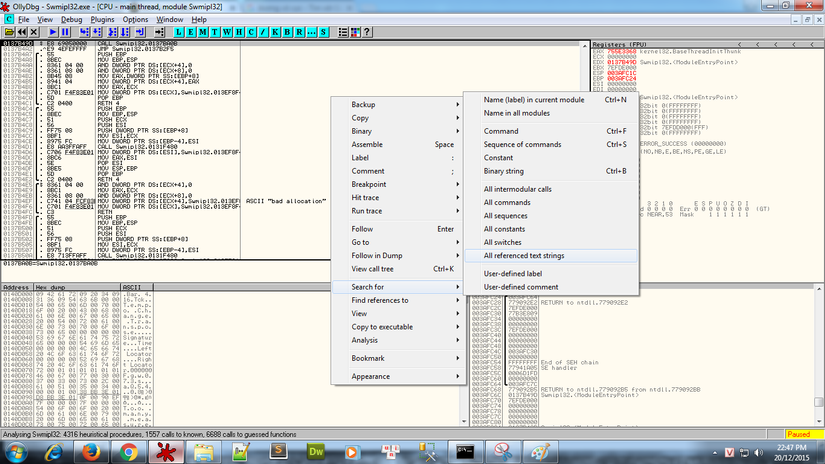Expand the Copy submenu
Image resolution: width=825 pixels, height=464 pixels.
398,118
